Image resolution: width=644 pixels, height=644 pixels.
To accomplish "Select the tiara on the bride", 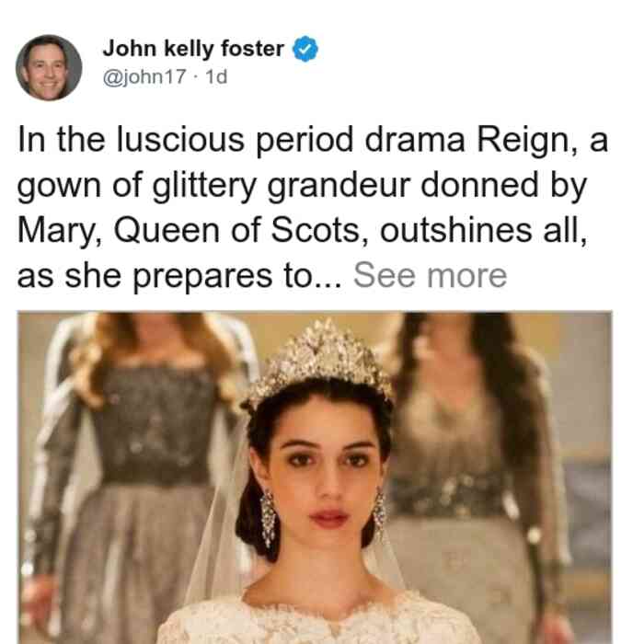I will point(320,362).
